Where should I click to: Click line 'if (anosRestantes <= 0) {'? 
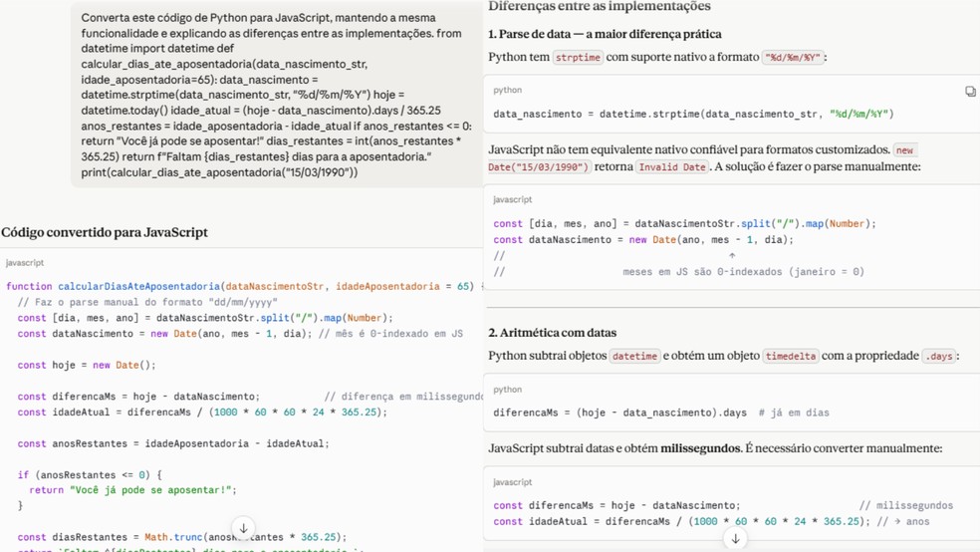pyautogui.click(x=90, y=475)
